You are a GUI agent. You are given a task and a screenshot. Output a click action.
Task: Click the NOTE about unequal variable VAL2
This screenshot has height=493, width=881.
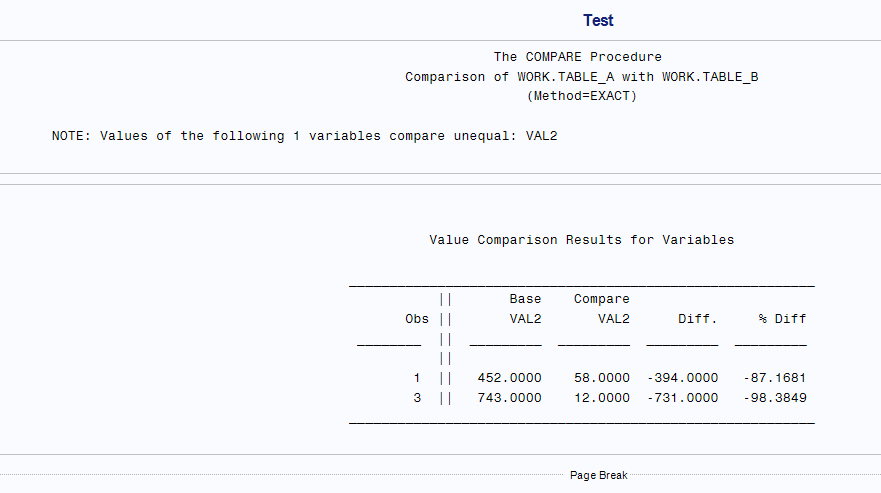(304, 136)
